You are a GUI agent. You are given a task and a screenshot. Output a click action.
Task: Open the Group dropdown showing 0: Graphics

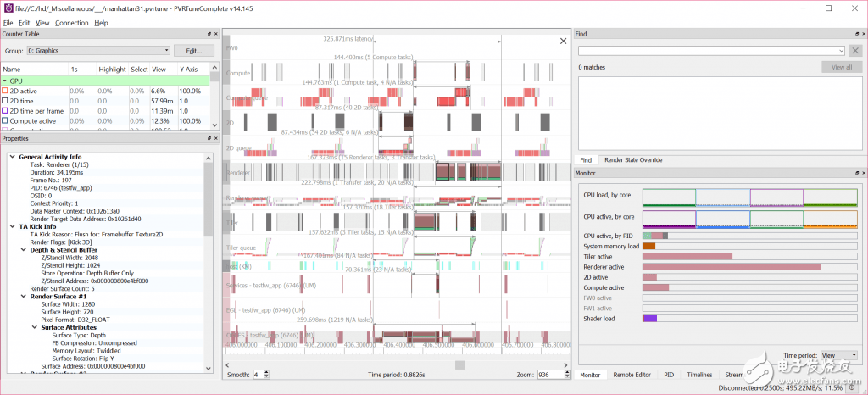96,51
